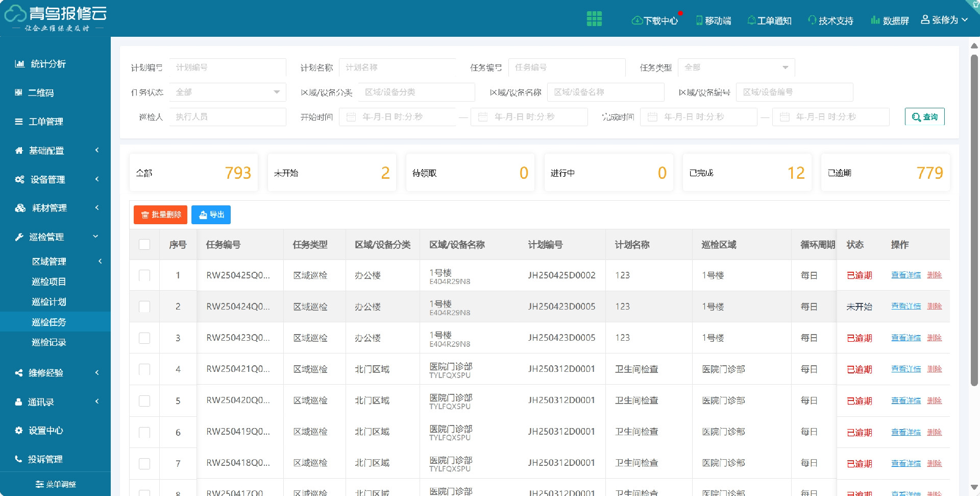Check the checkbox for task RW250425Q0
Screen dimensions: 980x496
pos(144,275)
